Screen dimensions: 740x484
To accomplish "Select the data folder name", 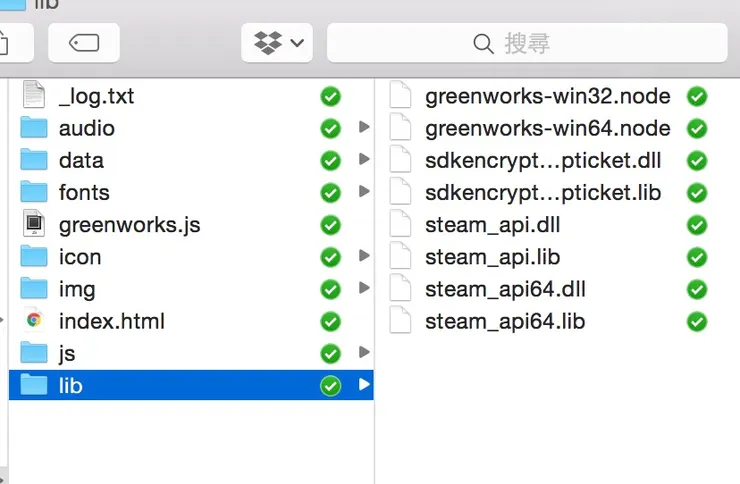I will [x=81, y=160].
